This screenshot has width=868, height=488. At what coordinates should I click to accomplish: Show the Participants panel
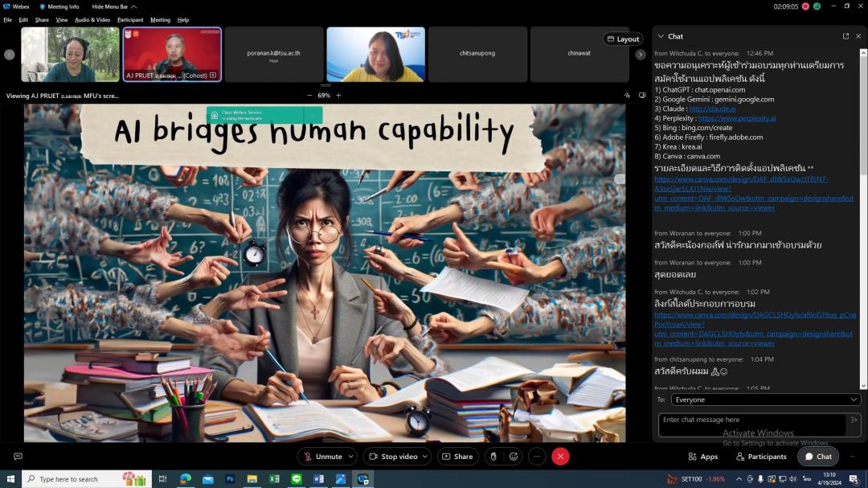(x=761, y=457)
